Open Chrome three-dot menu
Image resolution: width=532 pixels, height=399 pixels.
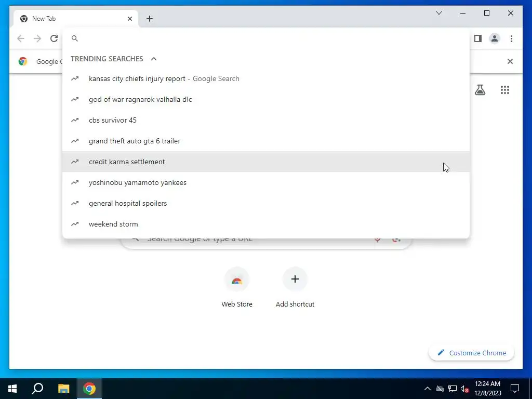click(x=511, y=38)
